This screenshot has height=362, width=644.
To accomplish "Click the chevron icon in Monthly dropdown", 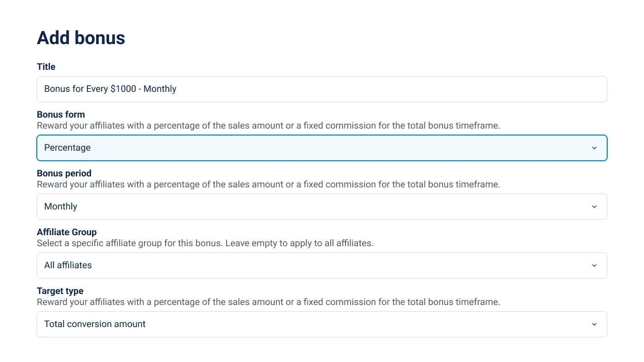I will (594, 207).
